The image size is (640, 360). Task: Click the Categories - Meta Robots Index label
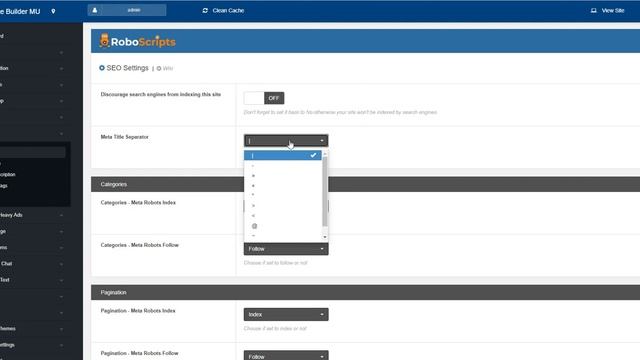(x=138, y=202)
